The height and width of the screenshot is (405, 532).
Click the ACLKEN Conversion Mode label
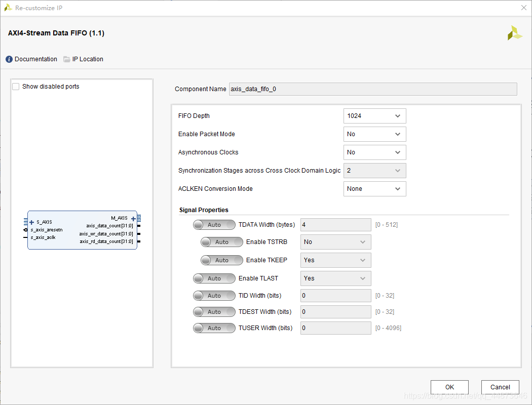pyautogui.click(x=215, y=189)
